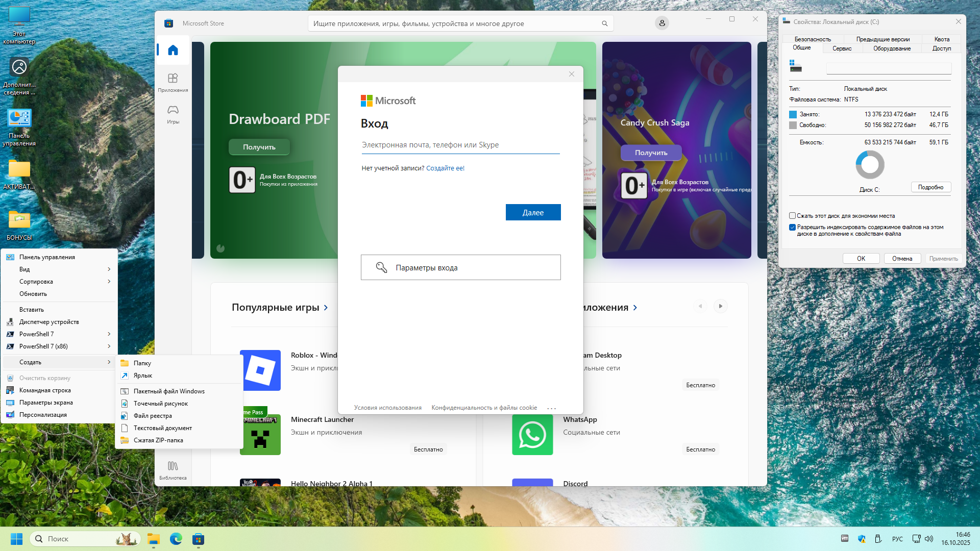The width and height of the screenshot is (980, 551).
Task: Click the next carousel arrow button
Action: click(x=720, y=306)
